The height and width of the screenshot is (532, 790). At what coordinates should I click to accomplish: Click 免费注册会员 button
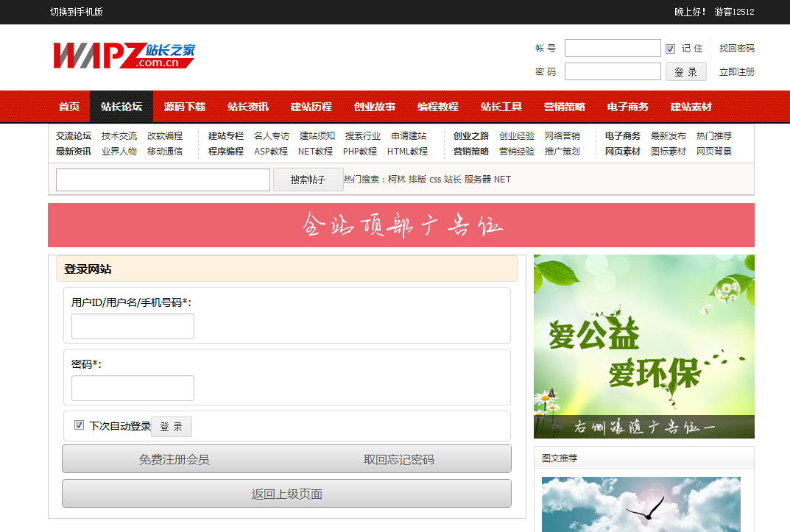[x=174, y=459]
